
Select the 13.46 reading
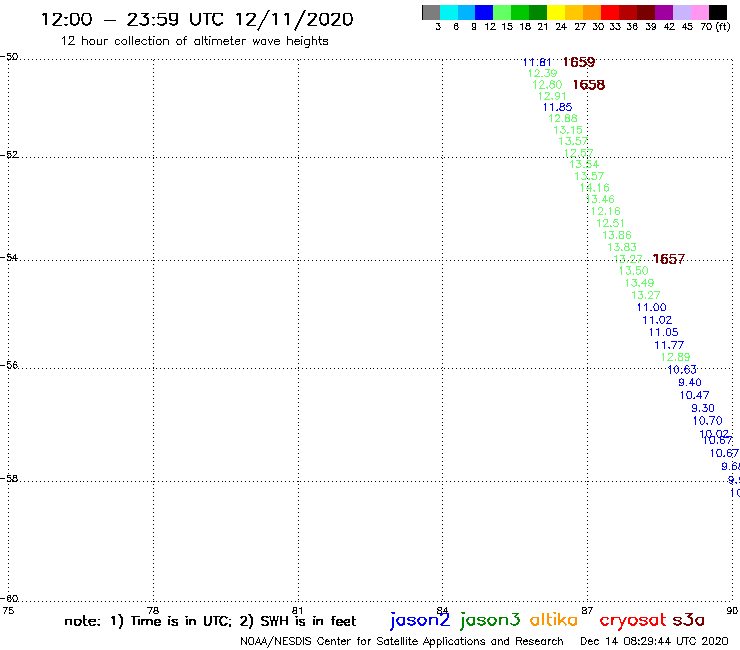tap(600, 200)
